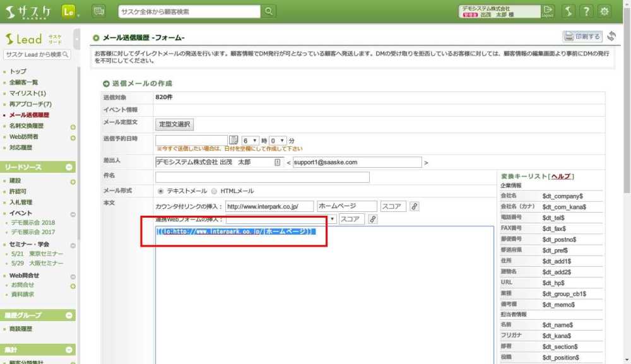Click the Saaske logo in the header
Viewport: 631px width, 364px height.
[x=28, y=11]
